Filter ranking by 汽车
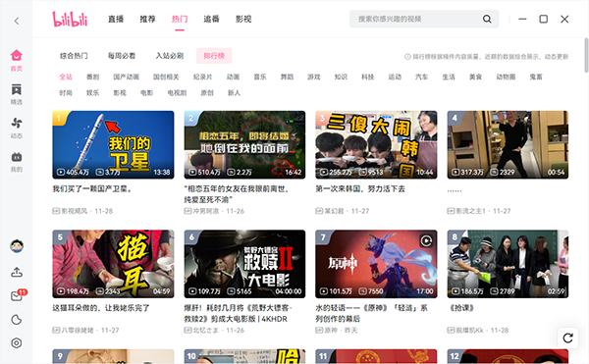This screenshot has height=364, width=589. tap(421, 77)
